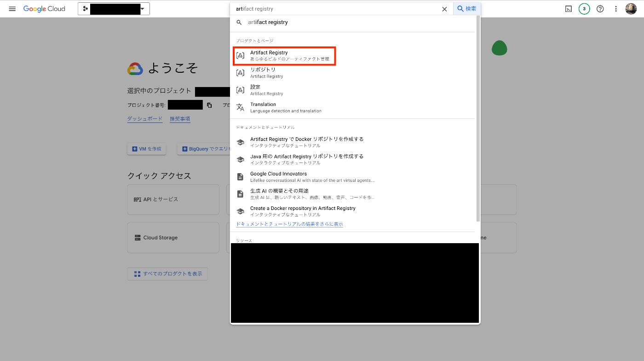Click ドキュメントとチュートリアルの結果をさらに表示 link
Image resolution: width=644 pixels, height=361 pixels.
(289, 224)
